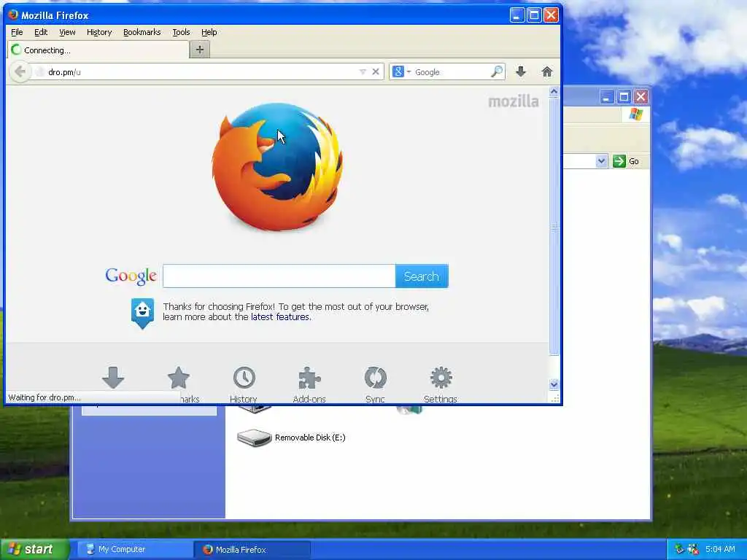
Task: Open the File menu
Action: pos(17,32)
